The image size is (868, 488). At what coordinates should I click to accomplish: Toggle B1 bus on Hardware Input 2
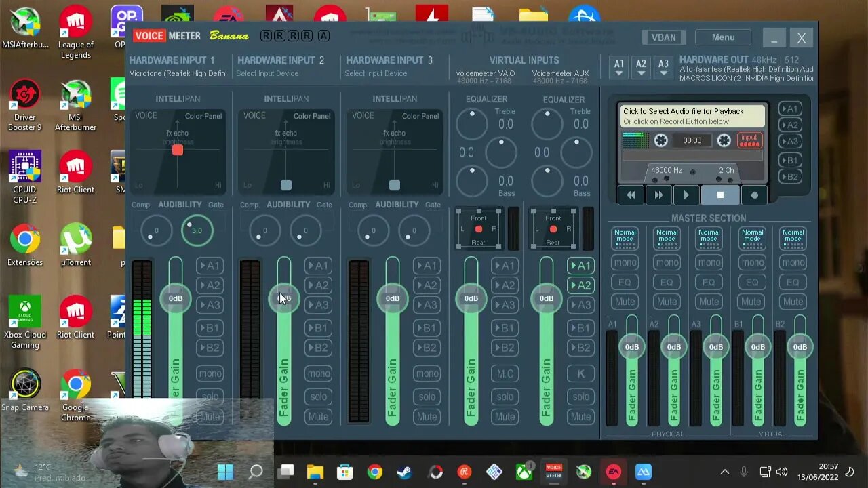[318, 328]
